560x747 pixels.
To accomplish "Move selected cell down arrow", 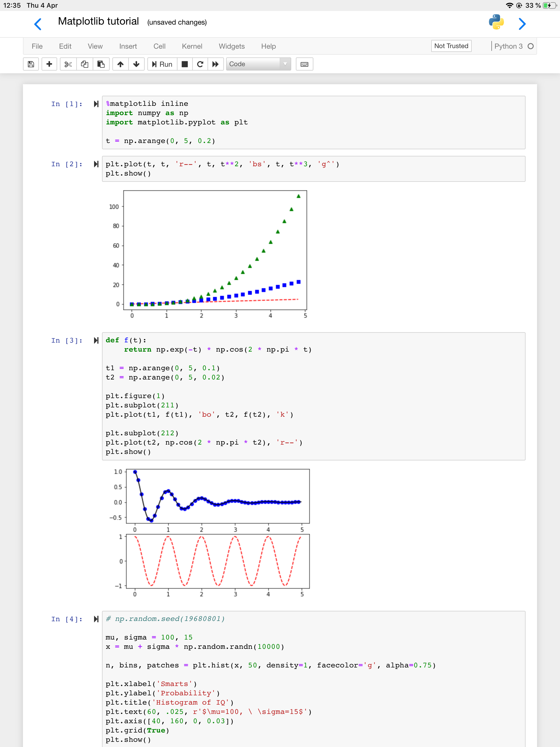I will [x=136, y=64].
